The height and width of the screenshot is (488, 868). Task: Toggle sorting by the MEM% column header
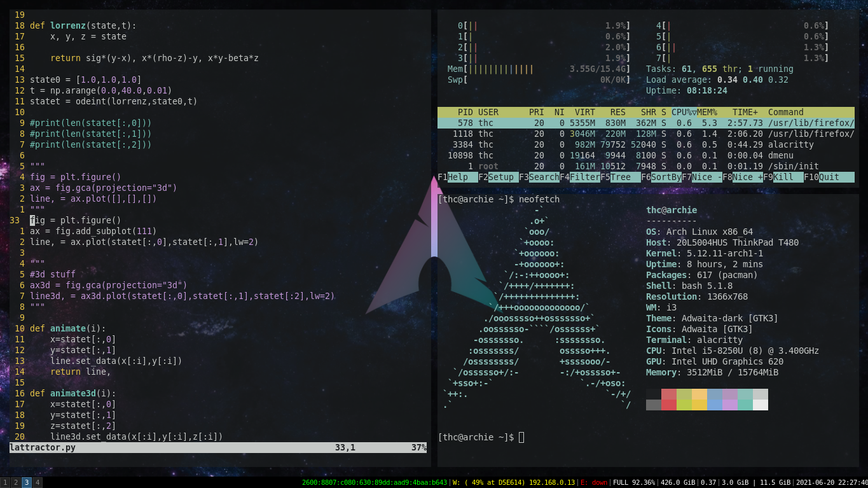[x=707, y=112]
